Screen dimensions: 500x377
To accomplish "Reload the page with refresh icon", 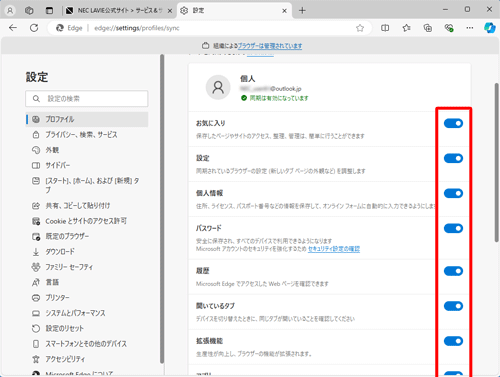I will tap(34, 28).
